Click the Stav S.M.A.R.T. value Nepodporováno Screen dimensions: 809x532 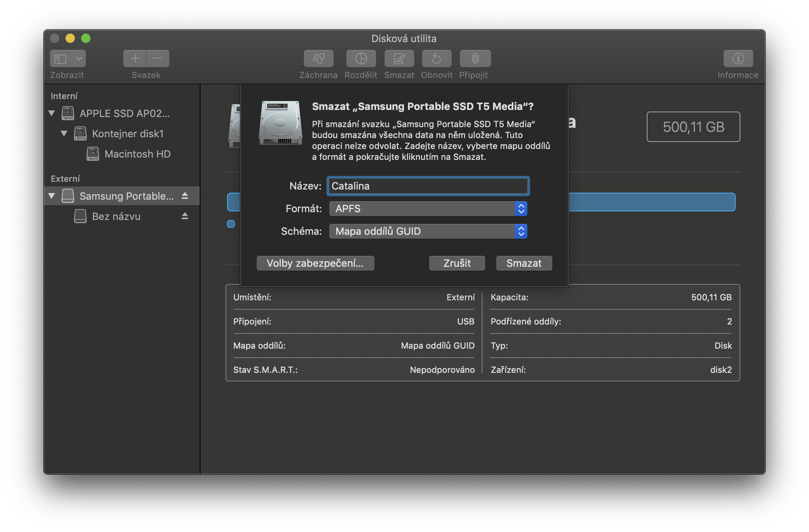(442, 370)
